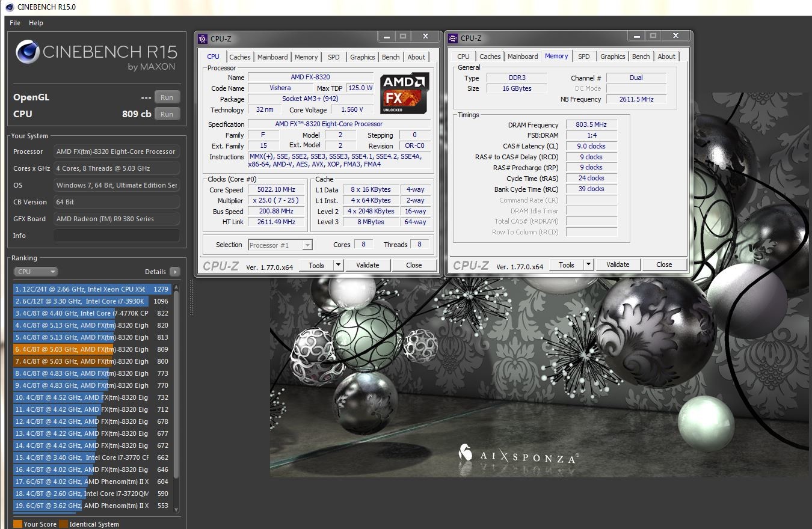812x529 pixels.
Task: Select the Memory tab in left CPU-Z window
Action: tap(306, 57)
